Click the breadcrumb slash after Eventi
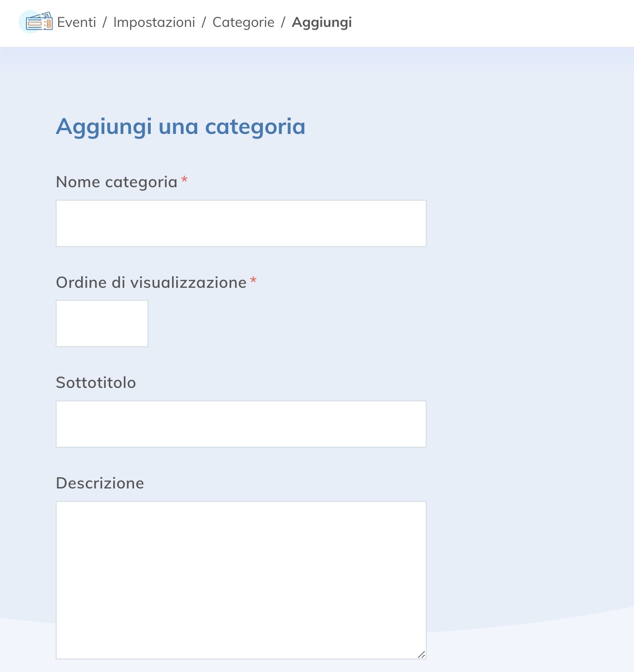This screenshot has height=672, width=634. 104,22
